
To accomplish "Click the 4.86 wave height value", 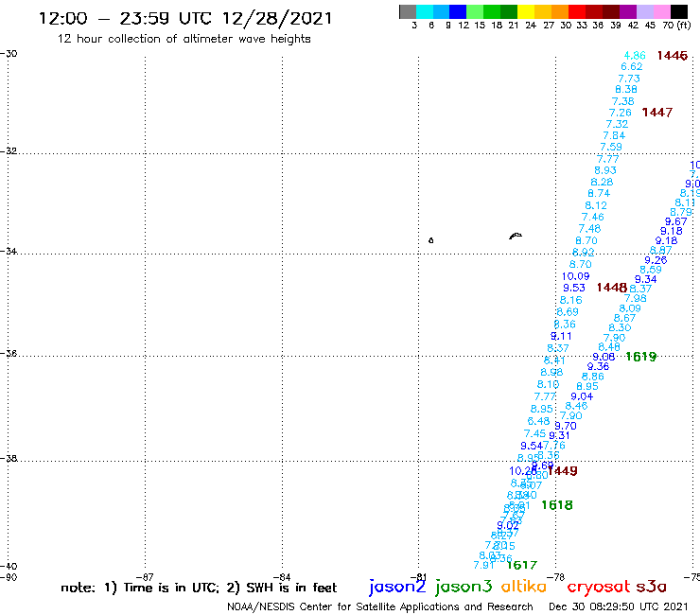I will (635, 56).
